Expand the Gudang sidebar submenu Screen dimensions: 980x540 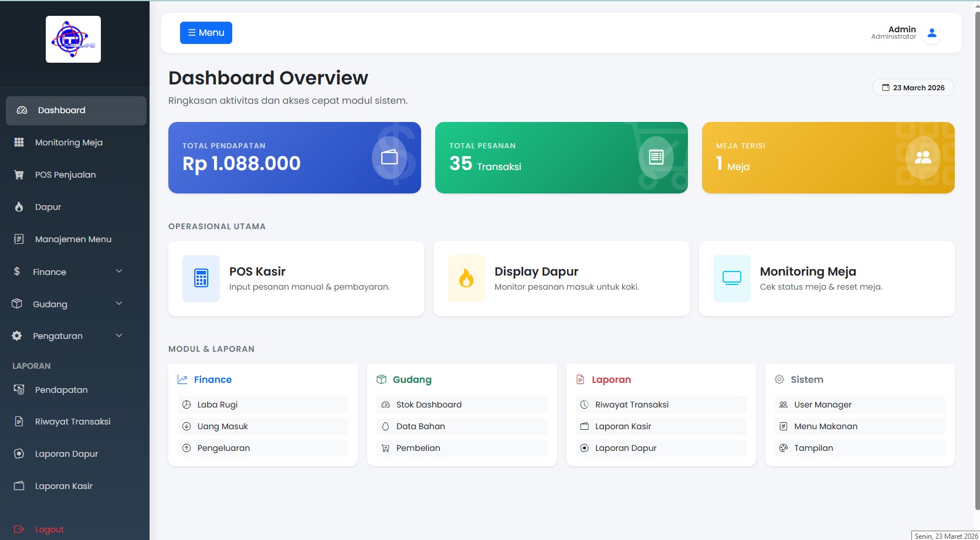tap(76, 304)
